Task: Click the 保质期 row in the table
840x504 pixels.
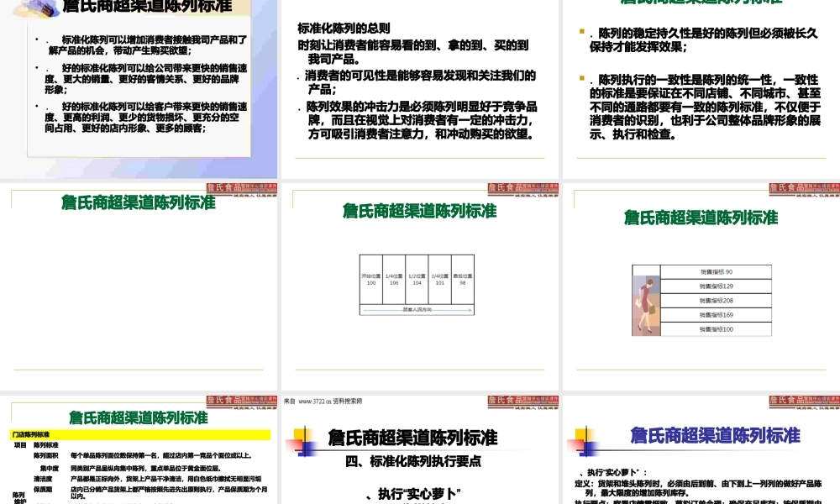Action: pyautogui.click(x=150, y=492)
